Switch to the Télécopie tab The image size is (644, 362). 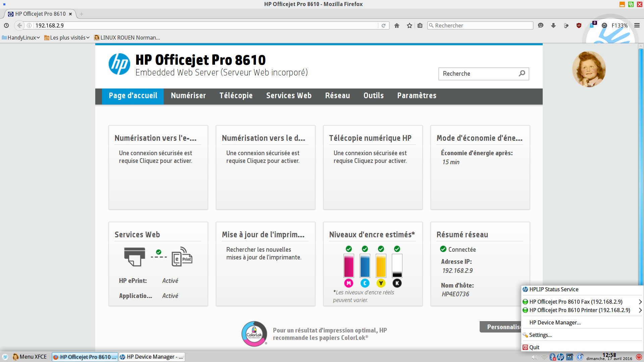pyautogui.click(x=236, y=96)
